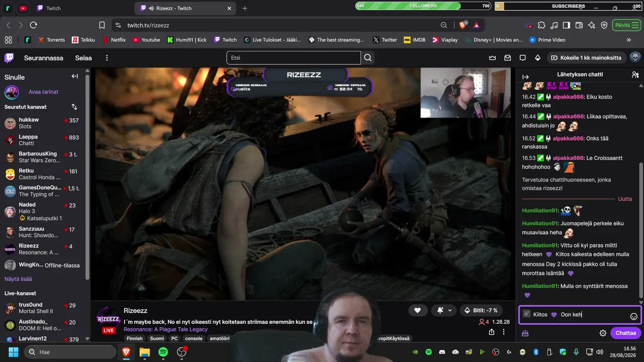This screenshot has width=644, height=362.
Task: Open the Telkku bookmark
Action: tap(84, 40)
